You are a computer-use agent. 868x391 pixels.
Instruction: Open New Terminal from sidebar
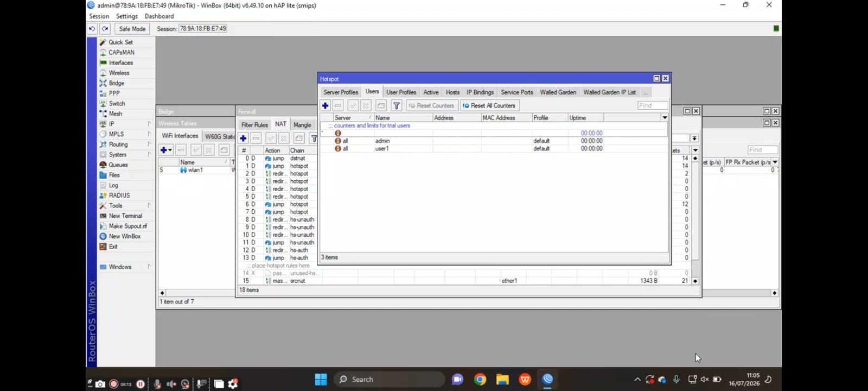(x=125, y=216)
